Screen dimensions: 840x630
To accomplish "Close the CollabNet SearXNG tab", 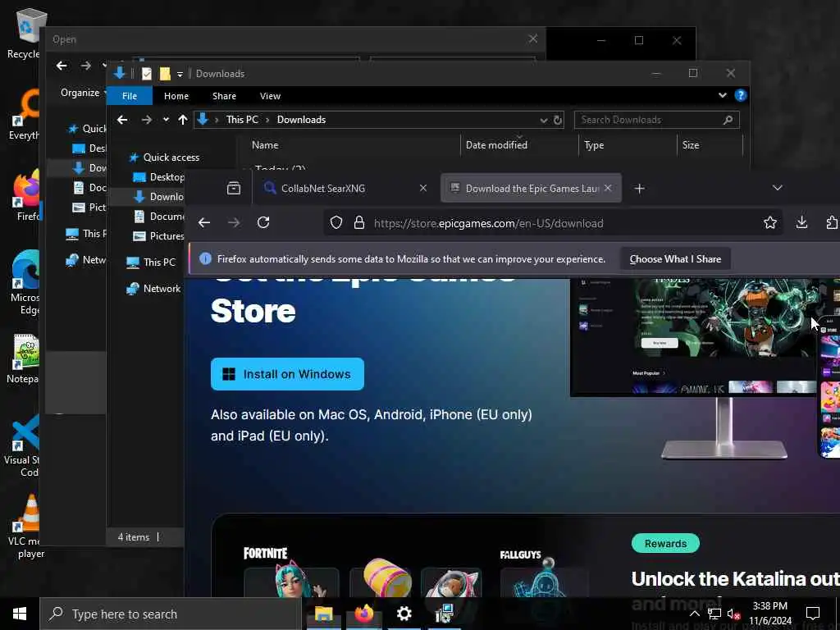I will coord(423,188).
